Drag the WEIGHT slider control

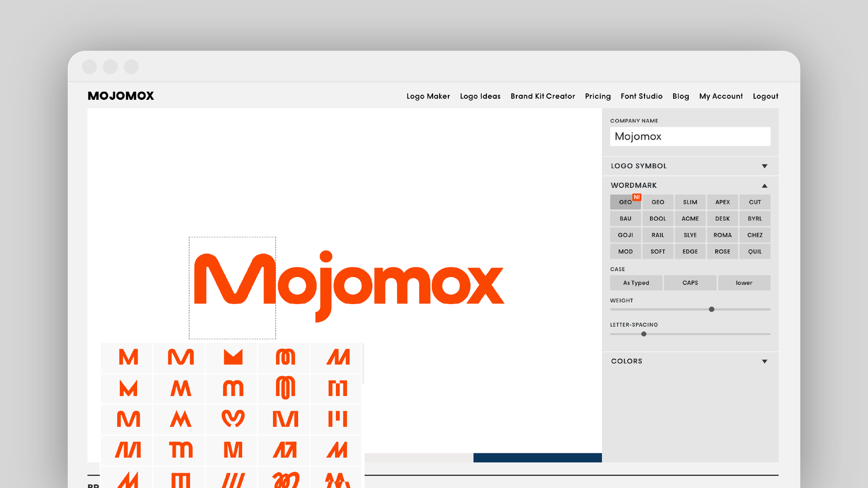tap(710, 309)
